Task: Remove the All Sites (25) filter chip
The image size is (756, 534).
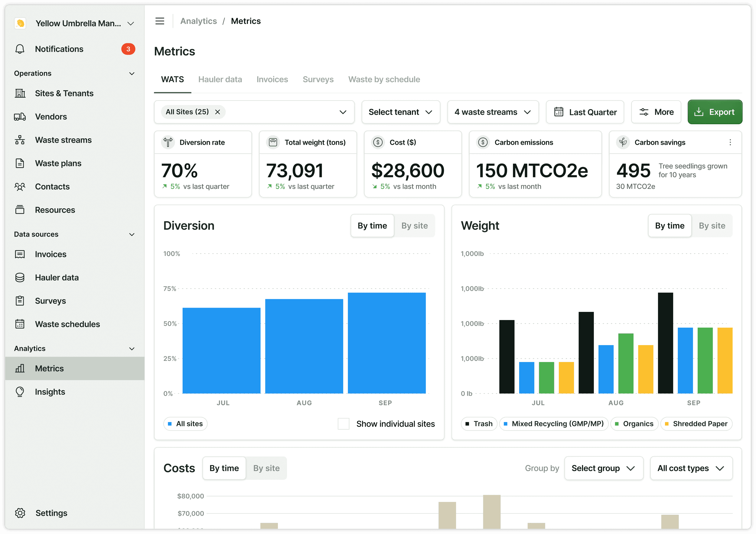Action: tap(218, 112)
